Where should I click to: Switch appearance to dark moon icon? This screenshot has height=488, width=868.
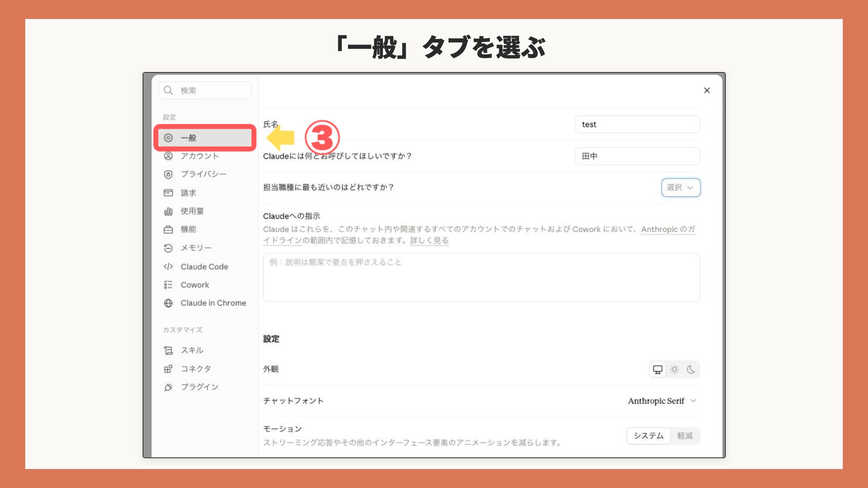pyautogui.click(x=691, y=369)
